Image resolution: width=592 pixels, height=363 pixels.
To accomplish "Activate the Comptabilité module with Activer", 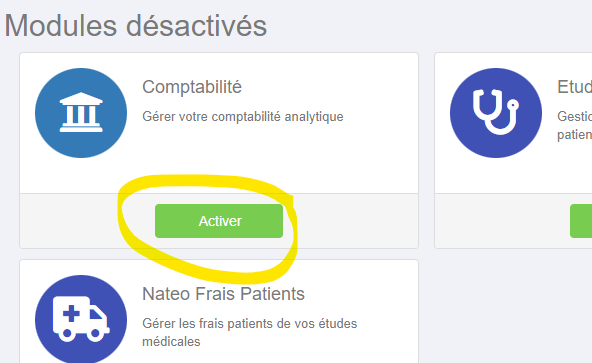I will (x=219, y=221).
